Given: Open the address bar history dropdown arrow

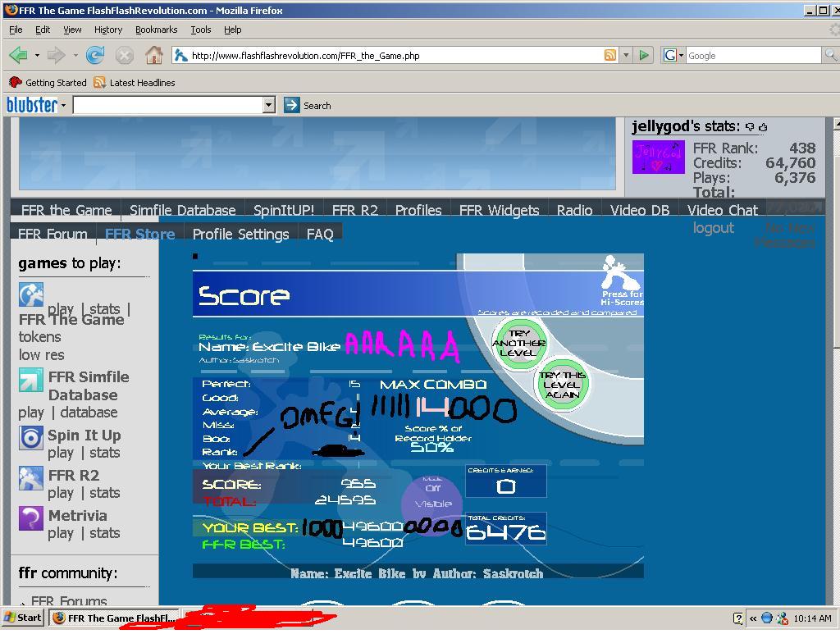Looking at the screenshot, I should click(x=626, y=55).
